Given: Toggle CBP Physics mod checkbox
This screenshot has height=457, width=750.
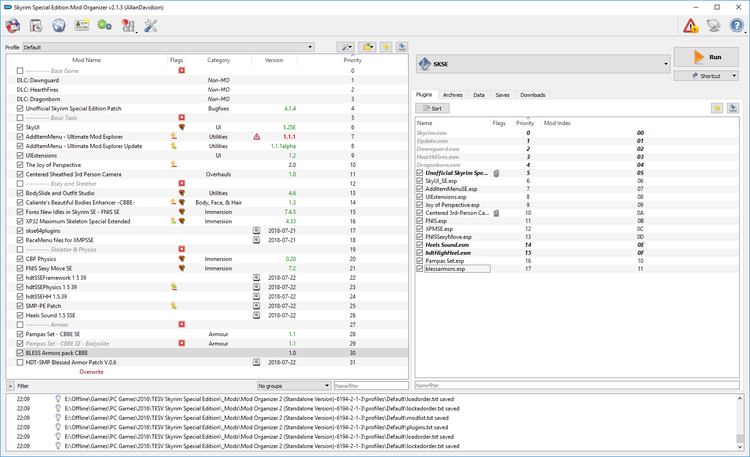Looking at the screenshot, I should [x=20, y=259].
